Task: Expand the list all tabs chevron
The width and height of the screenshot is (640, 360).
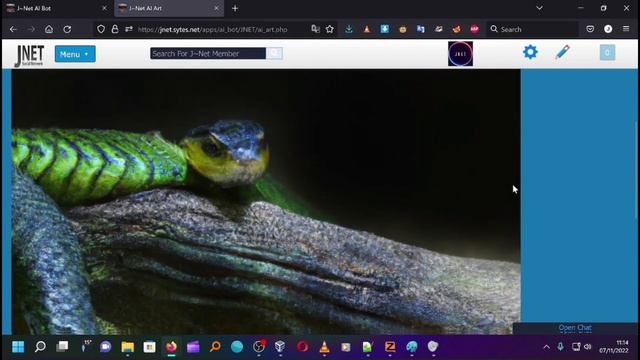Action: point(539,8)
